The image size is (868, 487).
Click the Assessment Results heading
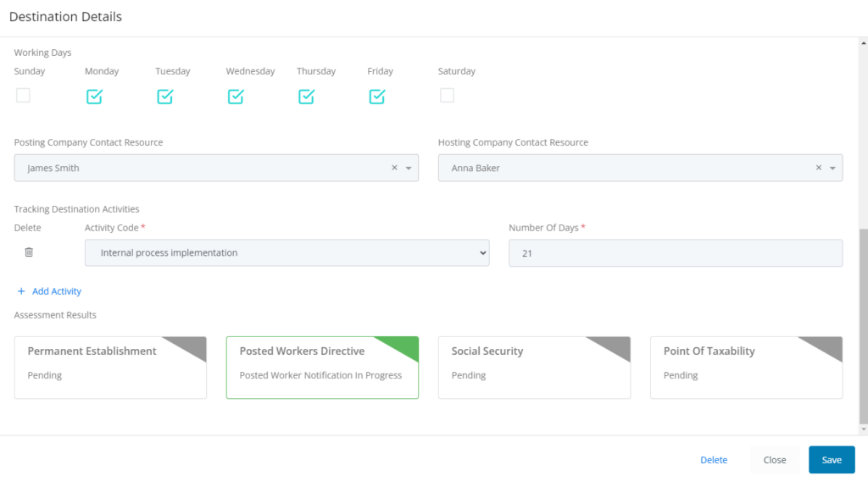(x=55, y=315)
